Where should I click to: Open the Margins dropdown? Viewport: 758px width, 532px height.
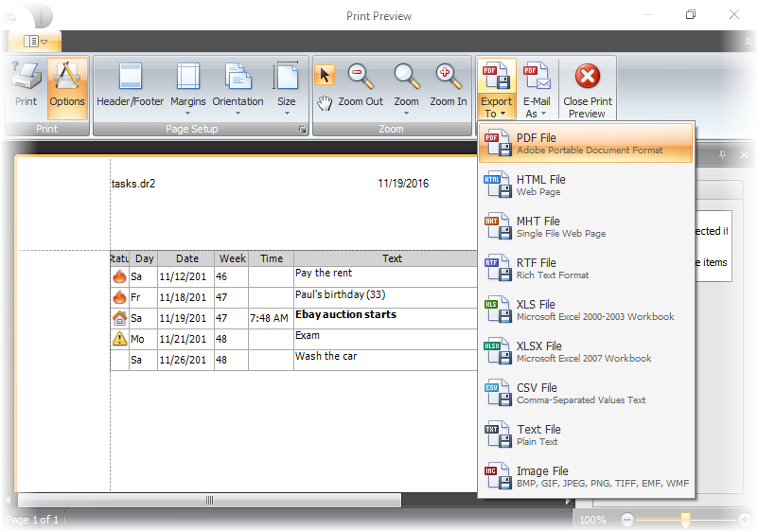pyautogui.click(x=188, y=88)
